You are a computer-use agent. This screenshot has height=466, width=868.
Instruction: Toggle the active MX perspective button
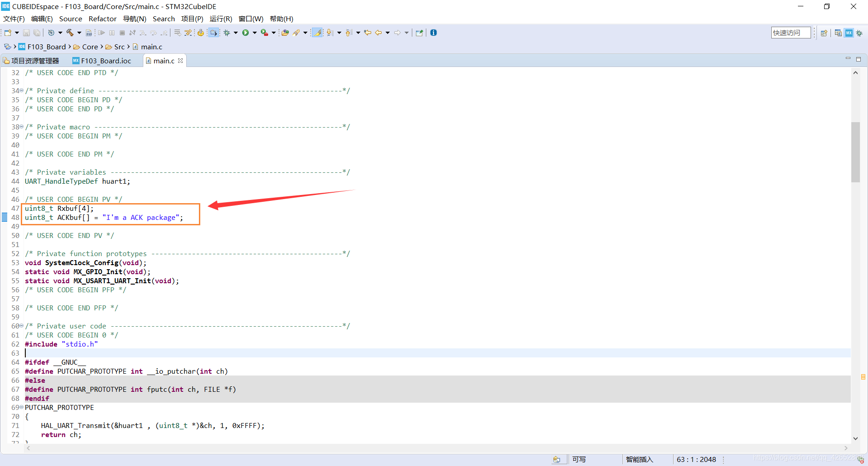coord(849,33)
